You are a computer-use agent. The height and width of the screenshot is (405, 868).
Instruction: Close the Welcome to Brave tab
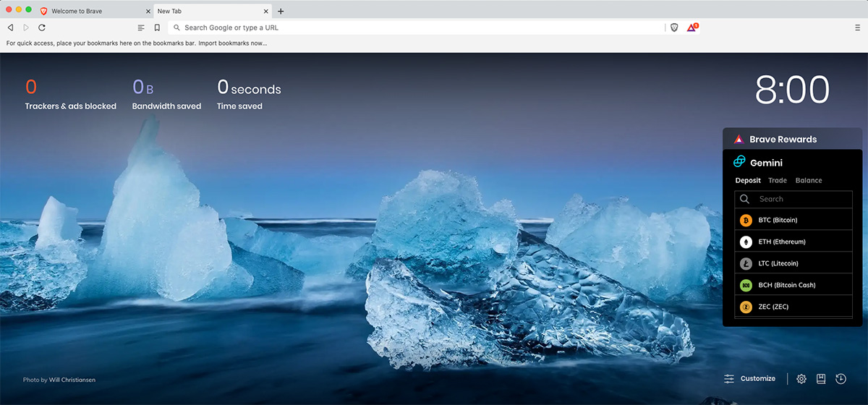pos(148,12)
